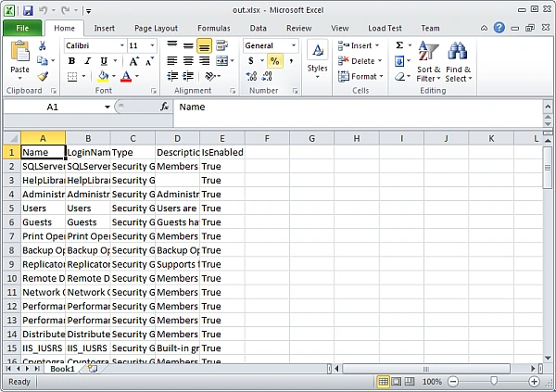This screenshot has width=556, height=392.
Task: Switch to the Data tab
Action: click(259, 28)
